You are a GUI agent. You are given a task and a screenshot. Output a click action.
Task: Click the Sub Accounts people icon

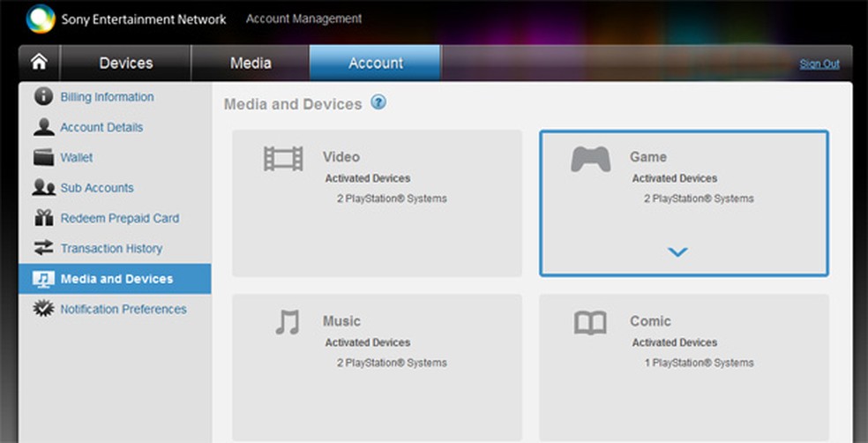coord(43,188)
